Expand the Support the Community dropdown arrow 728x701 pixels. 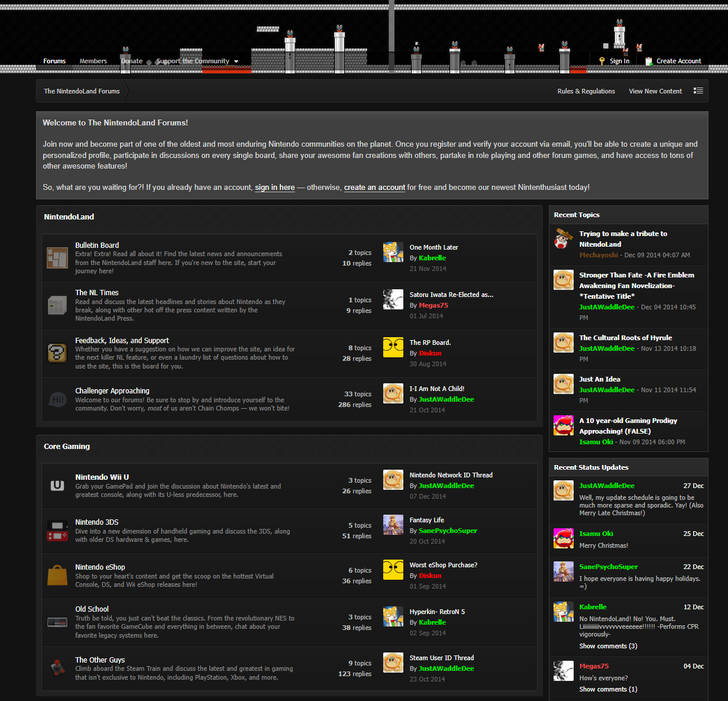(x=236, y=62)
